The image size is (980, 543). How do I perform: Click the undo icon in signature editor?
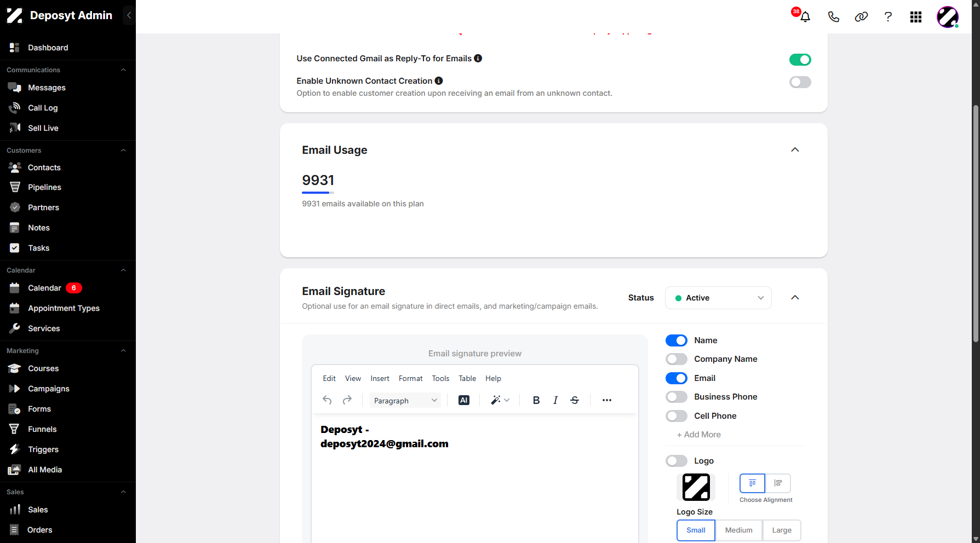click(327, 400)
